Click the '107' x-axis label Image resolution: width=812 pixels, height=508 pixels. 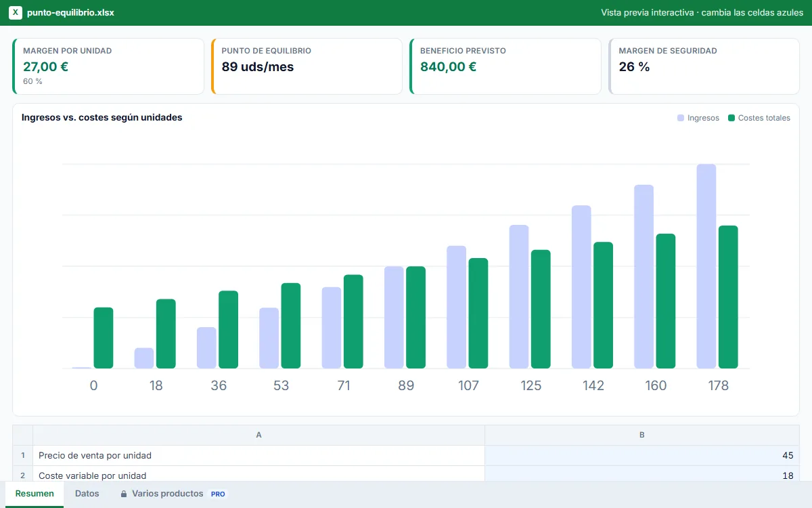[468, 385]
